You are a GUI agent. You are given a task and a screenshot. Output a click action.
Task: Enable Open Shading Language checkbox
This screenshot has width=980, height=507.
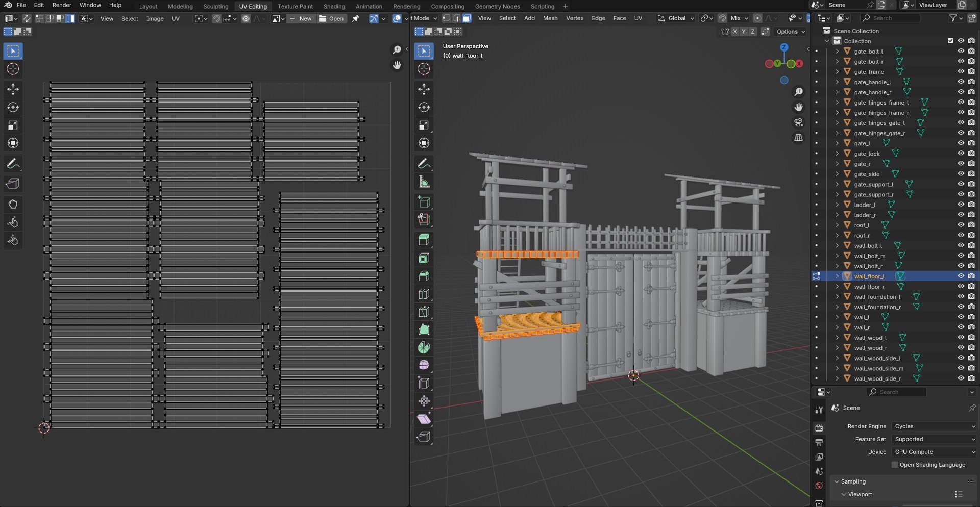(x=894, y=465)
